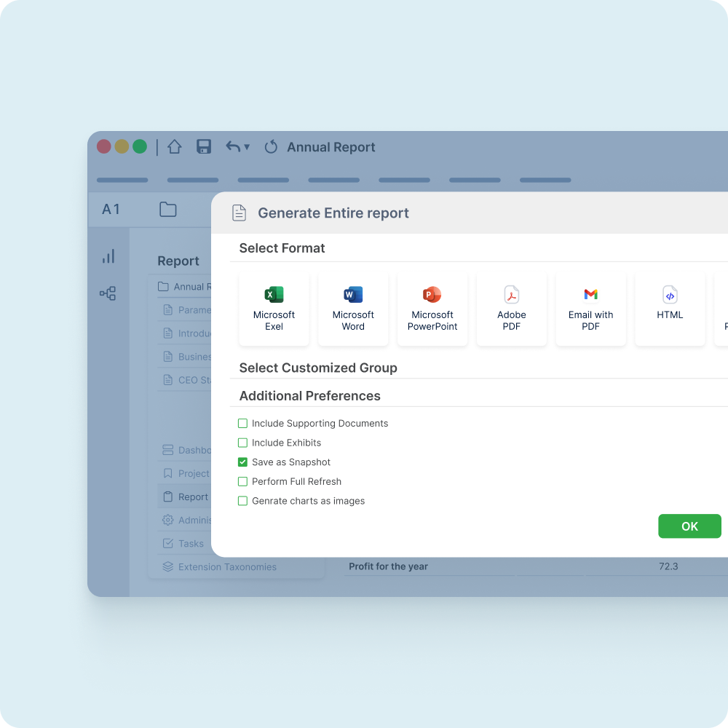This screenshot has height=728, width=728.
Task: Select the Microsoft Word export format
Action: 353,309
